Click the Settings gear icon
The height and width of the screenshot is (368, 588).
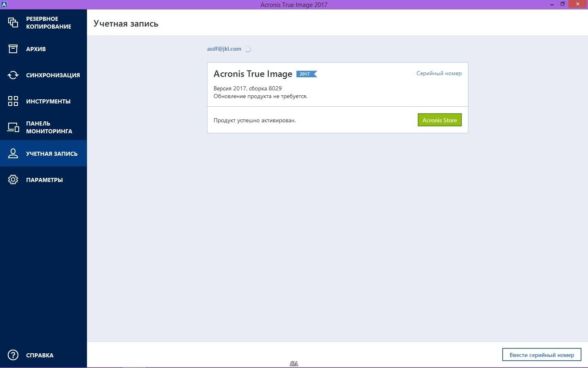pyautogui.click(x=13, y=180)
